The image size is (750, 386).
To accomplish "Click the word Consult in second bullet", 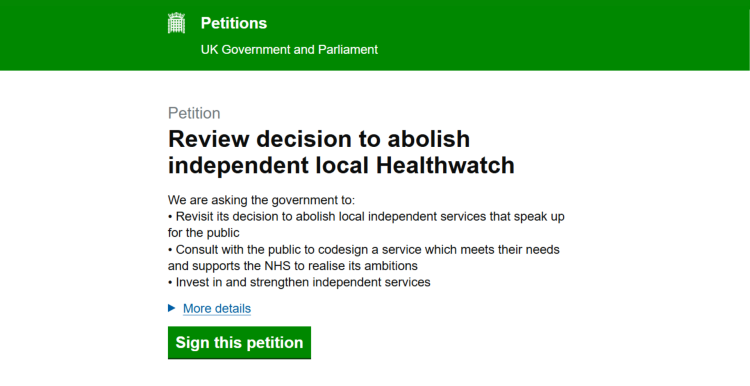I will (x=196, y=250).
